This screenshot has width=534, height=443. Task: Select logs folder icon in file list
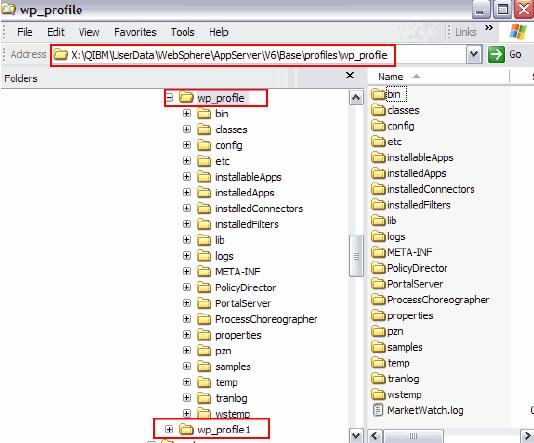(x=378, y=236)
